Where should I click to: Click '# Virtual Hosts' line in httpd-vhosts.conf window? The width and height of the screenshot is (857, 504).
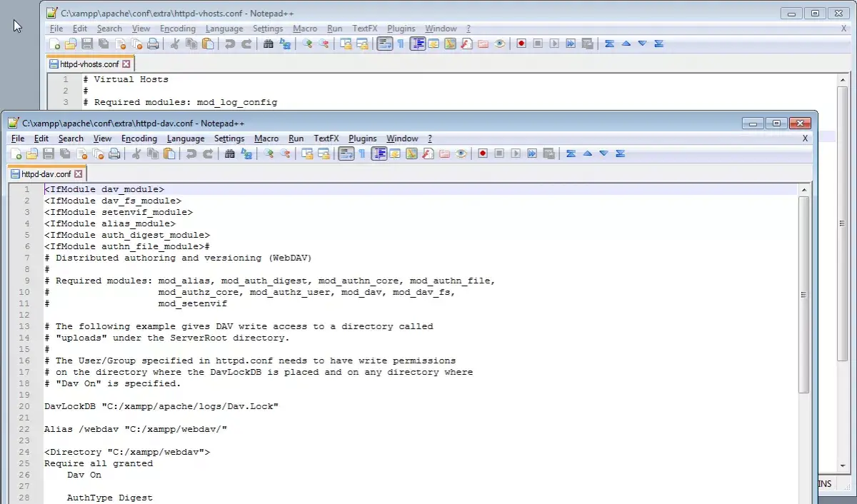pos(126,79)
